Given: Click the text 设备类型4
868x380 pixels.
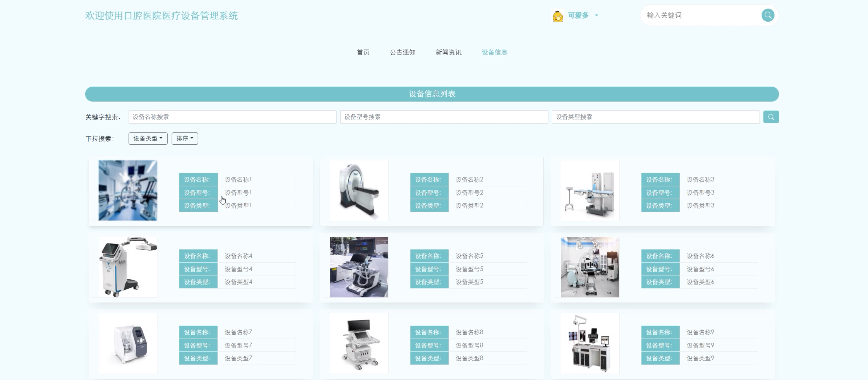Looking at the screenshot, I should (x=238, y=282).
